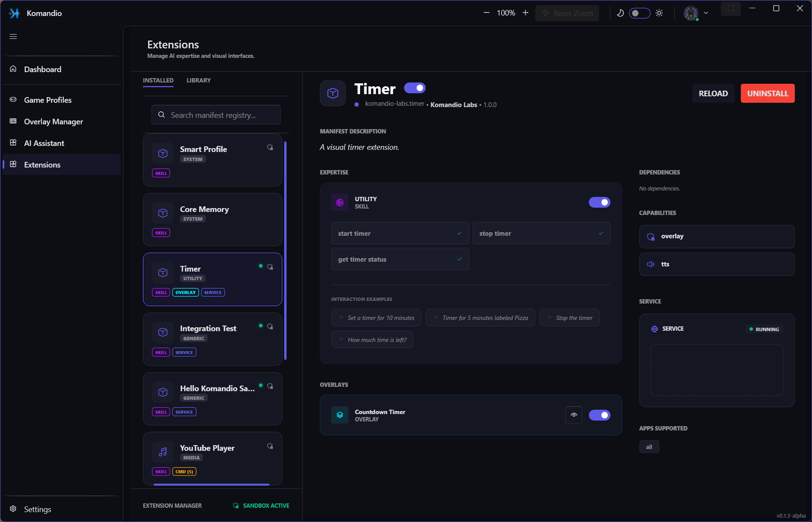
Task: Reload the Timer extension
Action: pos(713,93)
